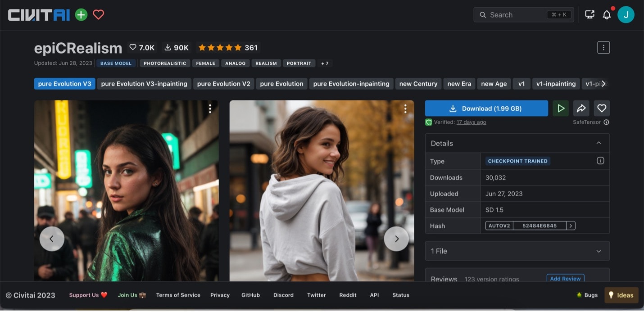Click the share arrow button
This screenshot has width=644, height=312.
(581, 108)
